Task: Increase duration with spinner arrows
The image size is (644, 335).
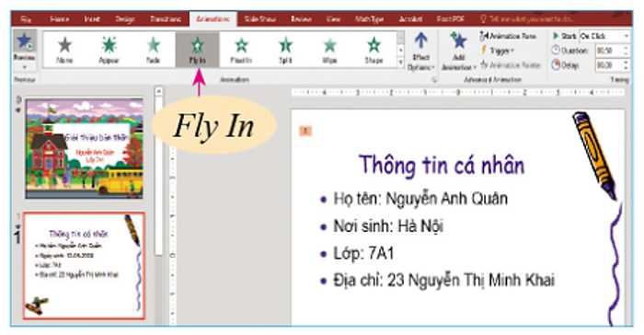Action: [x=627, y=51]
